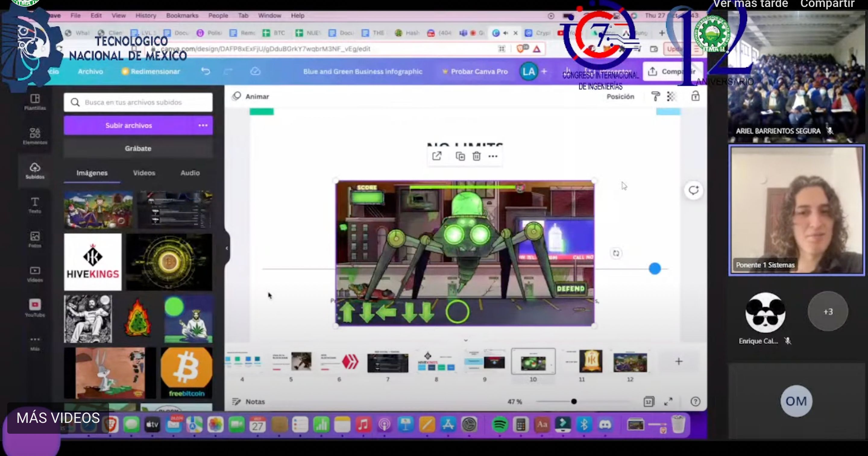Open the Texto sidebar tool
The width and height of the screenshot is (868, 456).
tap(35, 205)
